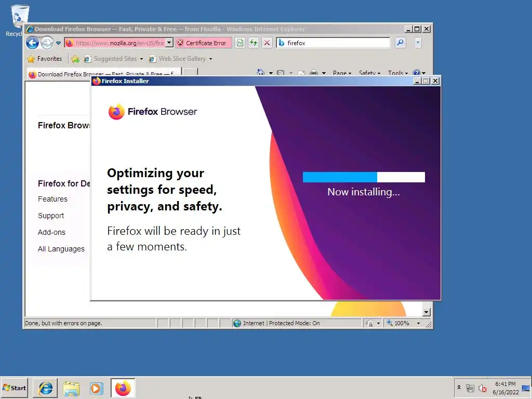Image resolution: width=532 pixels, height=399 pixels.
Task: Open the Windows Start menu
Action: (14, 388)
